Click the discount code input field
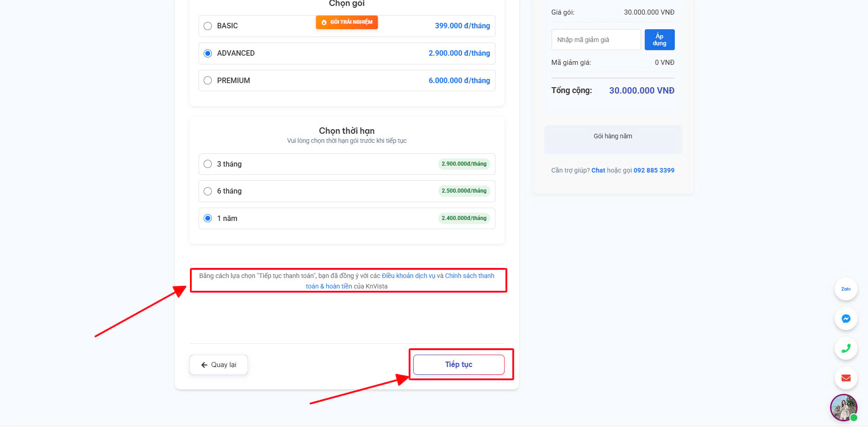This screenshot has width=868, height=430. [x=595, y=40]
